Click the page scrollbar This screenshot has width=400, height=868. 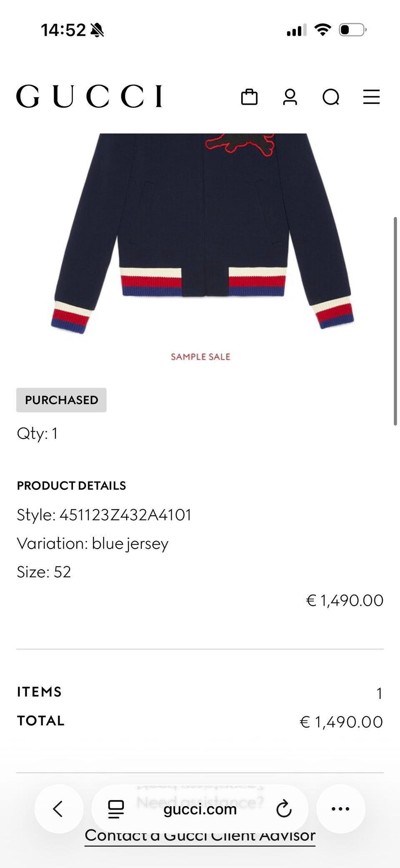[395, 321]
